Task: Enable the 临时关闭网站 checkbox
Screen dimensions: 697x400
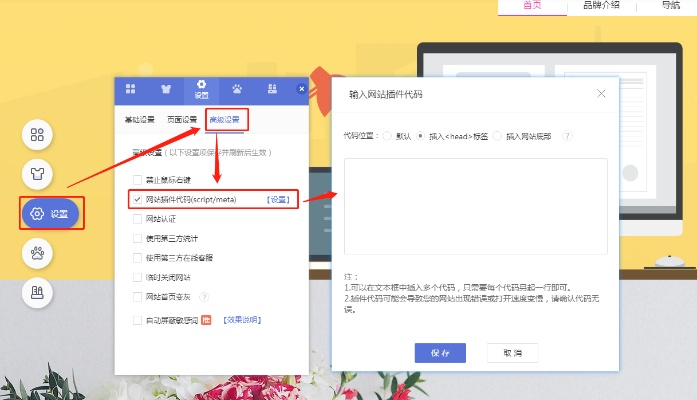Action: (x=137, y=277)
